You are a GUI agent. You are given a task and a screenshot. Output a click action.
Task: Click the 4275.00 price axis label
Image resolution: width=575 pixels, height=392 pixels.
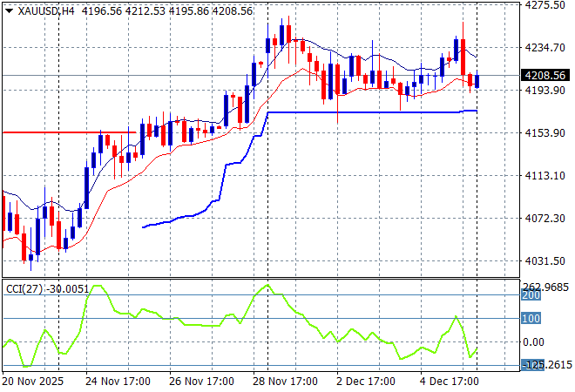coord(547,5)
